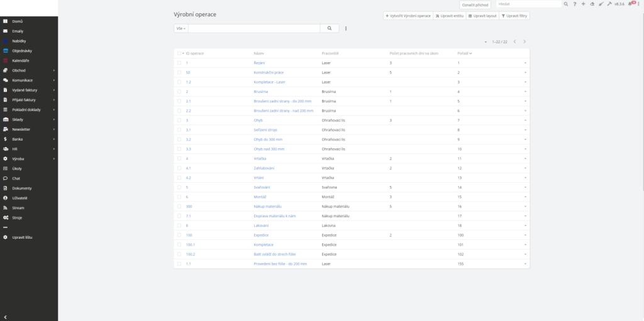This screenshot has width=644, height=321.
Task: Select Stroje in the sidebar menu
Action: pyautogui.click(x=17, y=217)
